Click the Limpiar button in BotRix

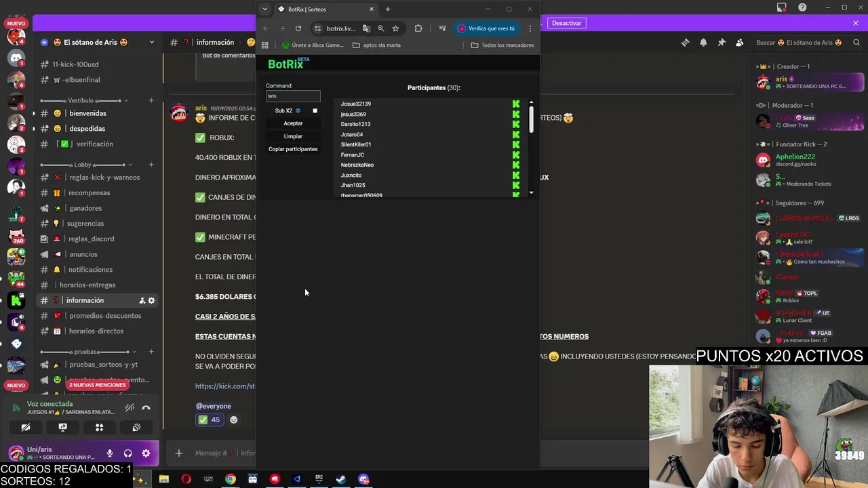[x=293, y=136]
